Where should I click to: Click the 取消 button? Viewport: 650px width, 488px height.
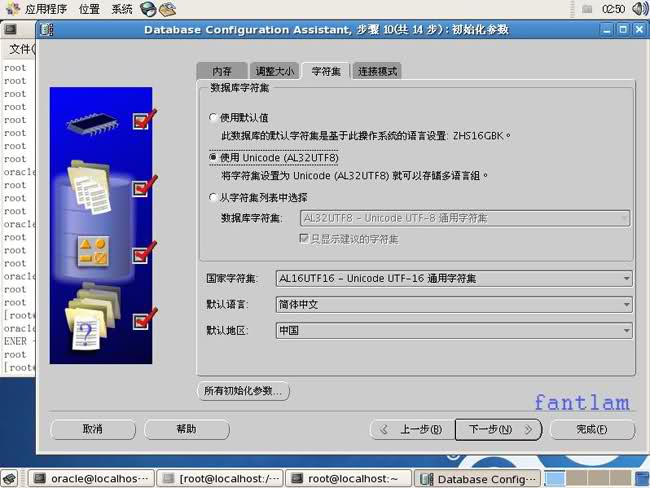point(93,429)
